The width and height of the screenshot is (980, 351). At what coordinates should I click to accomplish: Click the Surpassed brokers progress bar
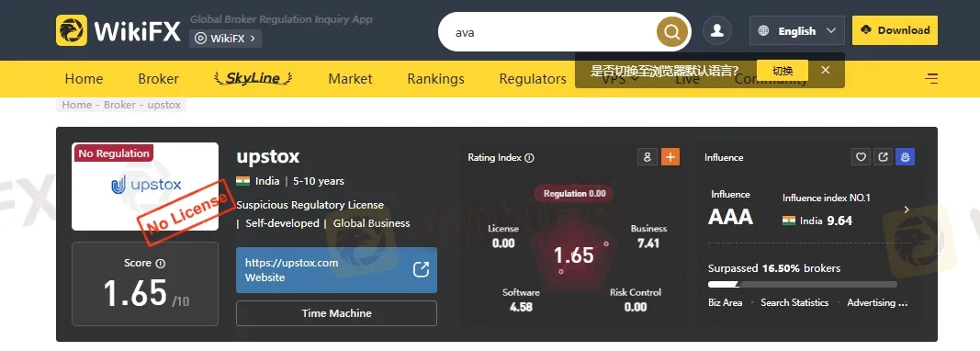(803, 285)
